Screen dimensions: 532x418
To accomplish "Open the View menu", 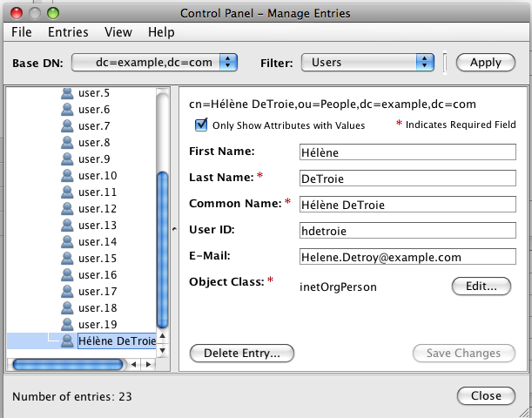I will tap(118, 31).
